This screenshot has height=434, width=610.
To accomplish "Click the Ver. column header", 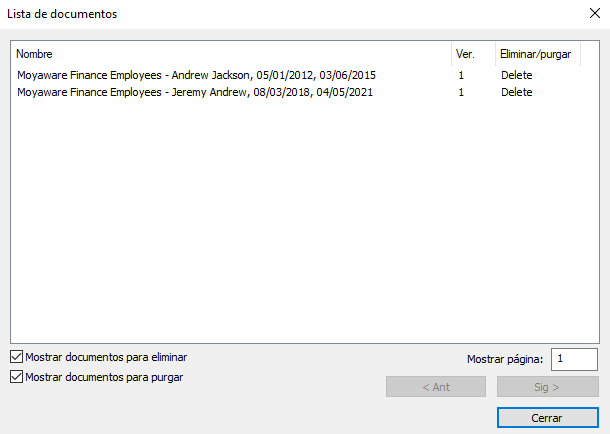I will coord(473,54).
